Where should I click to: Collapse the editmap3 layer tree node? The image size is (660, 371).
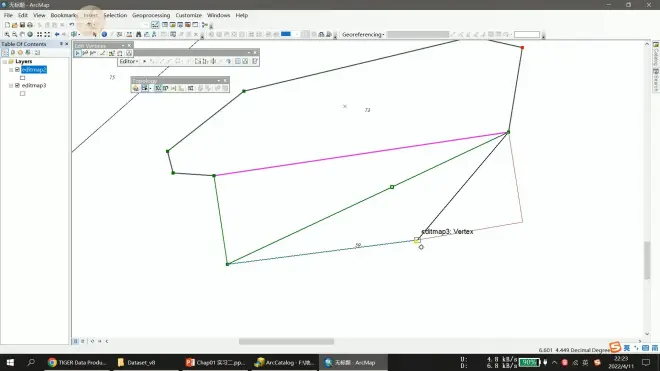pyautogui.click(x=11, y=85)
